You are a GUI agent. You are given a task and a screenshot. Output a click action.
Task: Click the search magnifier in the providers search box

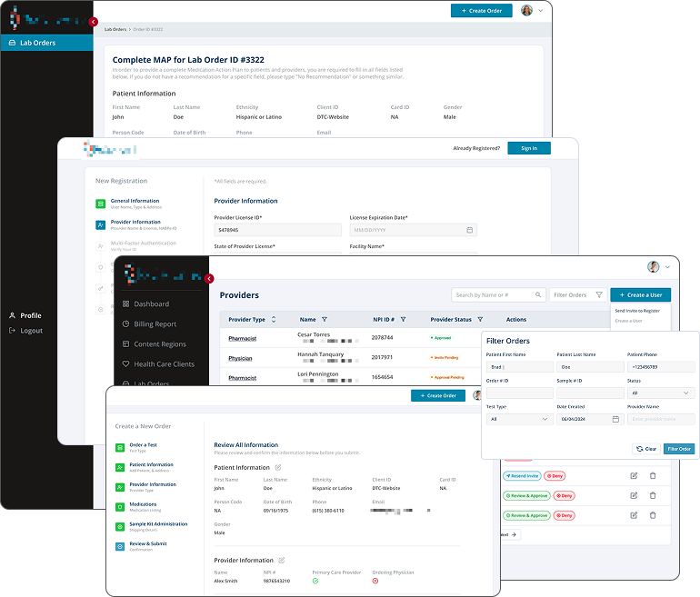[x=539, y=294]
